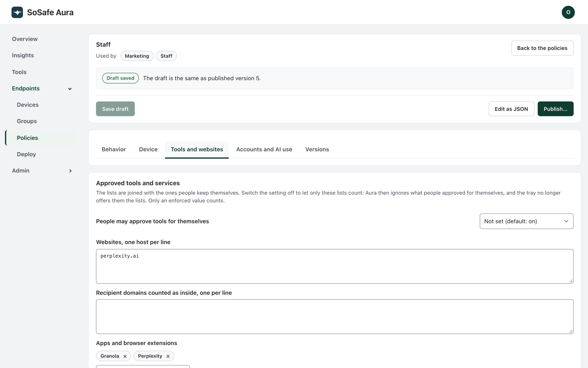Click the Save draft button

[115, 109]
